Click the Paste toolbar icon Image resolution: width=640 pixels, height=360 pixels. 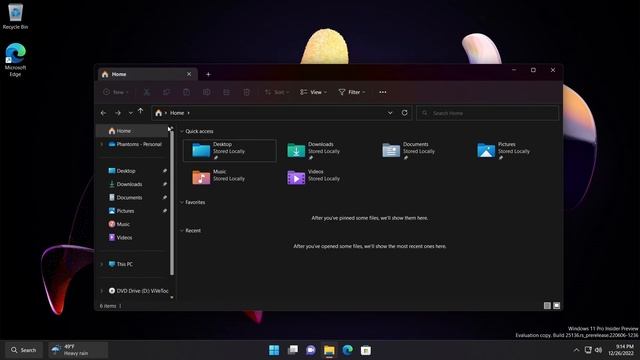(x=187, y=92)
